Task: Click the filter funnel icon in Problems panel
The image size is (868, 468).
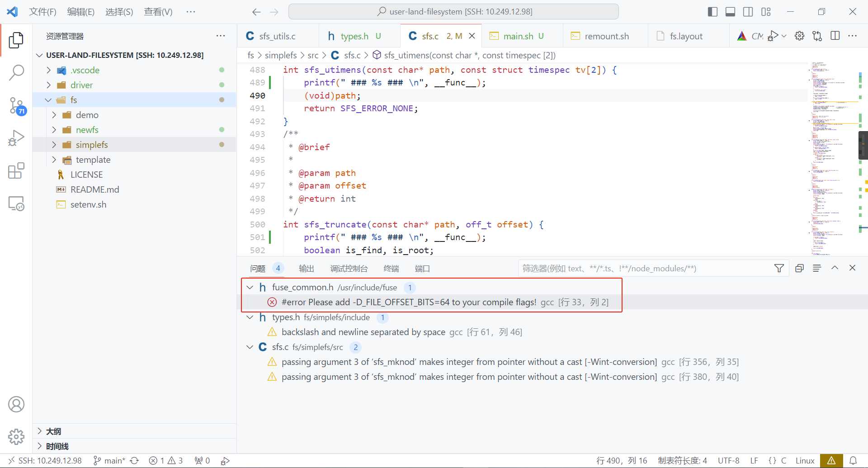Action: [x=779, y=269]
